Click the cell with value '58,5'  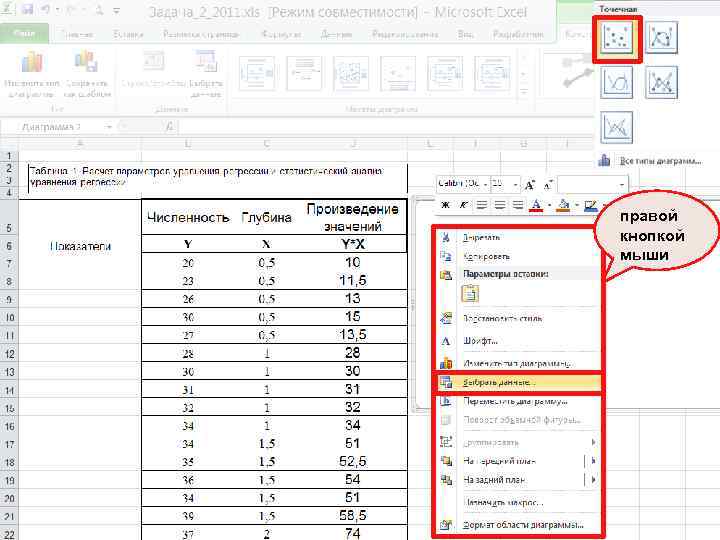click(x=353, y=516)
